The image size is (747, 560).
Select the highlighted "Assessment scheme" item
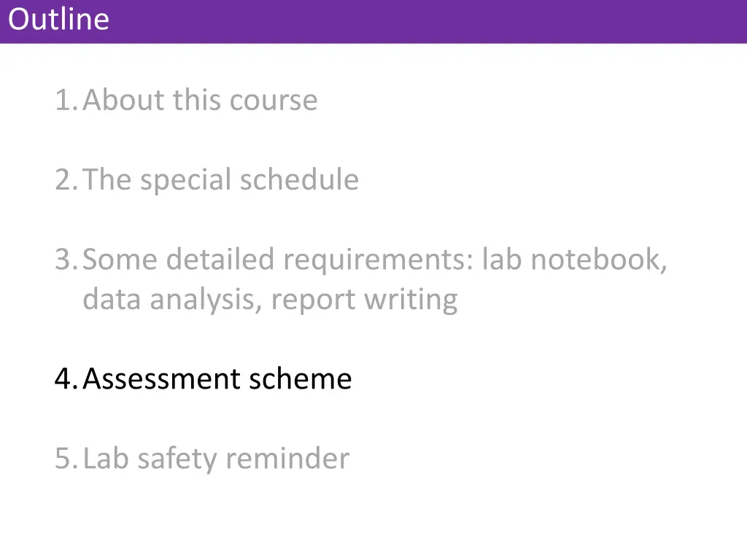pyautogui.click(x=217, y=379)
